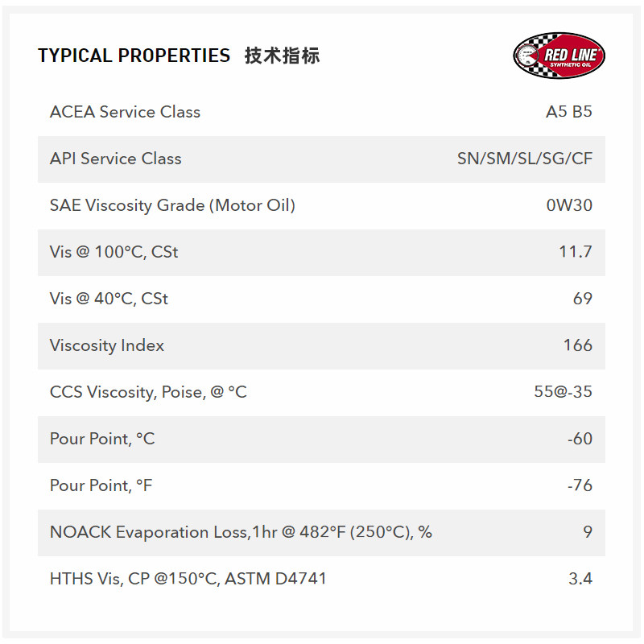
Task: Click the HTHS Vis ASTM D4741 label
Action: (188, 579)
